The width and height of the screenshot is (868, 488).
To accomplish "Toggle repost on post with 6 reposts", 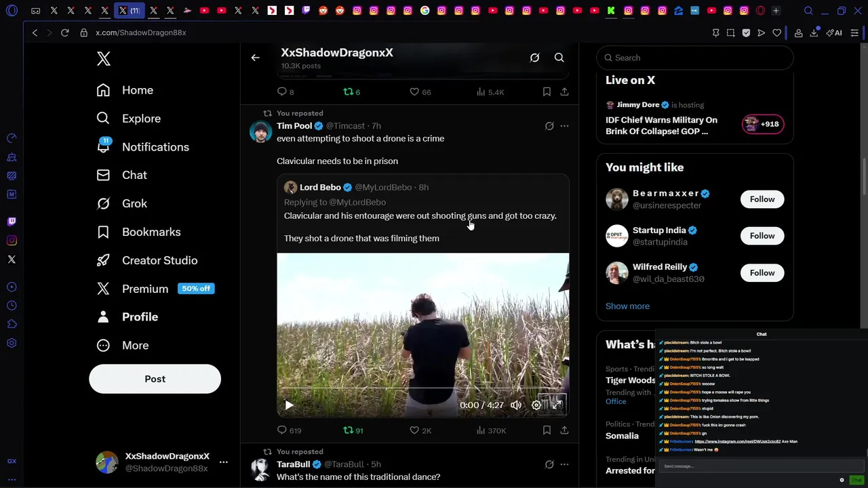I will pos(351,92).
